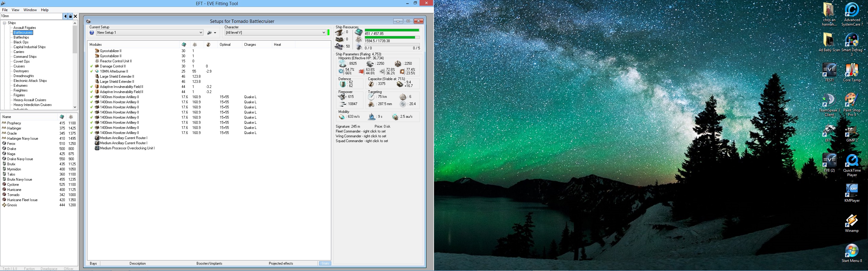The image size is (868, 271).
Task: Select the Tornado ship in the list
Action: click(39, 195)
